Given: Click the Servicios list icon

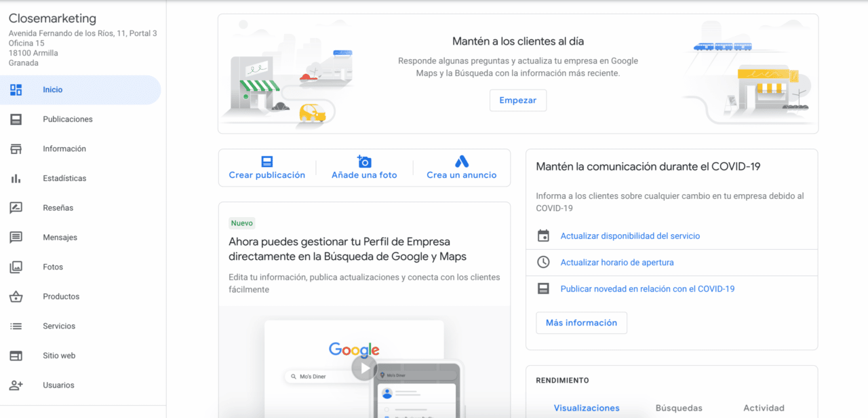Looking at the screenshot, I should [x=16, y=326].
